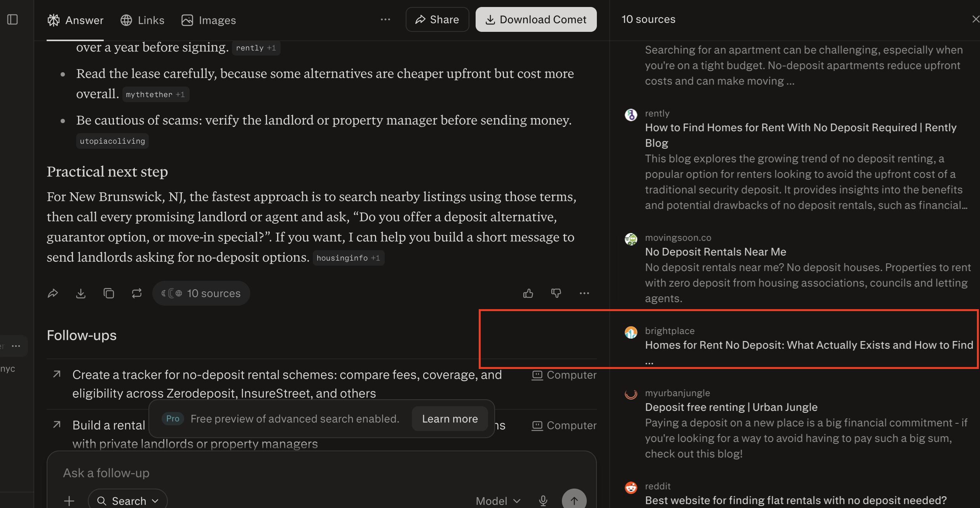Click the thumbs up icon
The width and height of the screenshot is (980, 508).
[528, 293]
